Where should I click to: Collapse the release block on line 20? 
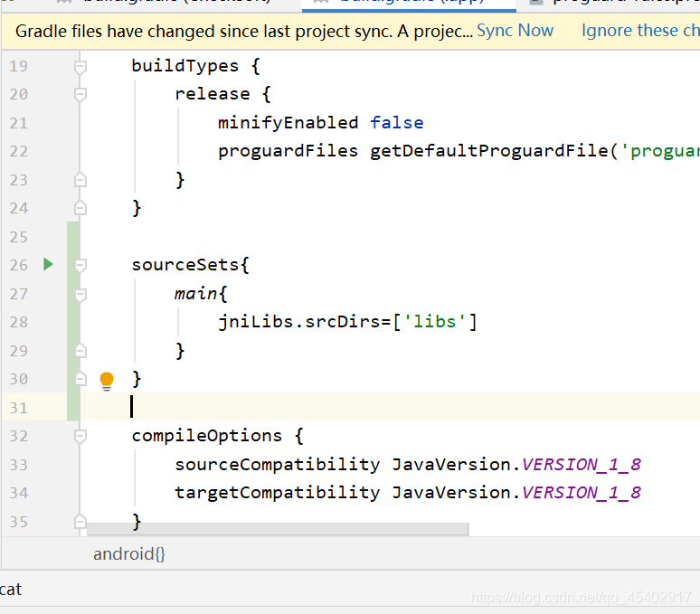(80, 95)
